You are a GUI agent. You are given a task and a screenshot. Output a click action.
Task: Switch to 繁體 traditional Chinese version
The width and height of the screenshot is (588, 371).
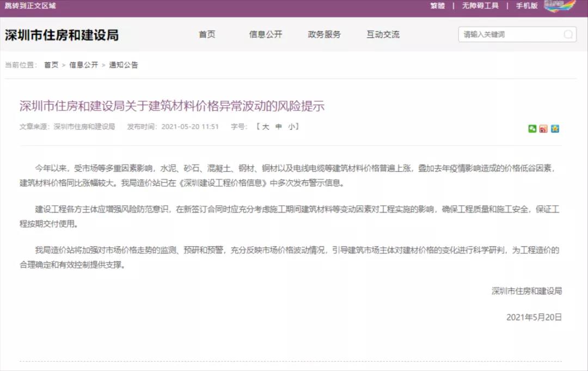(437, 5)
